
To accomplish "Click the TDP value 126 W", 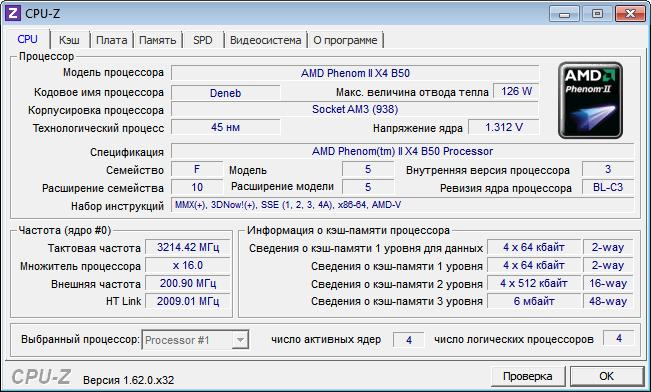I will coord(516,91).
